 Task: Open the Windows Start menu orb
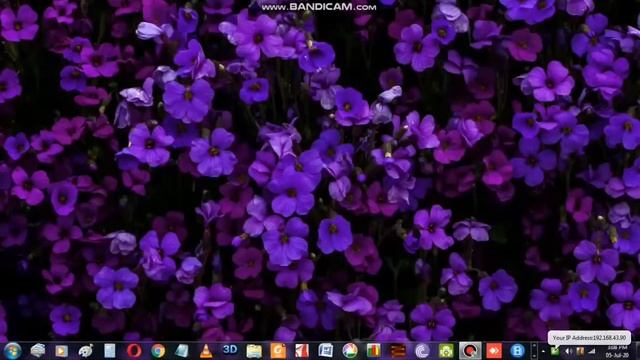(12, 351)
